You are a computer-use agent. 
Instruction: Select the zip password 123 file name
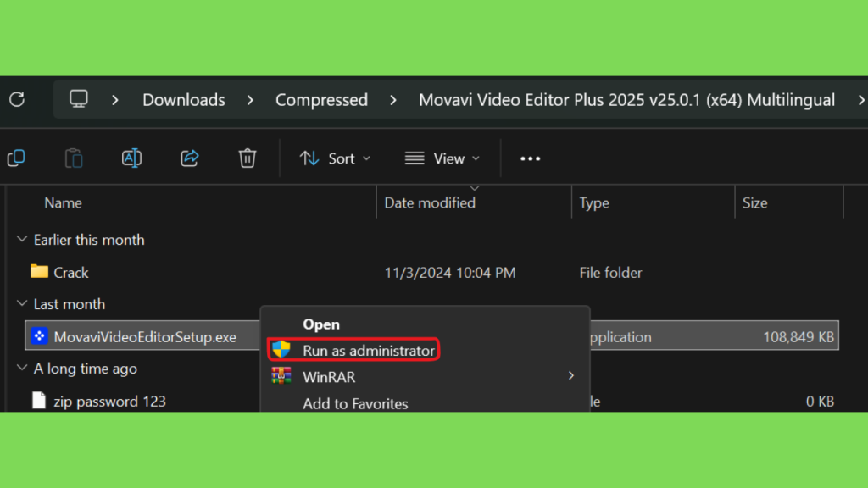click(x=109, y=401)
